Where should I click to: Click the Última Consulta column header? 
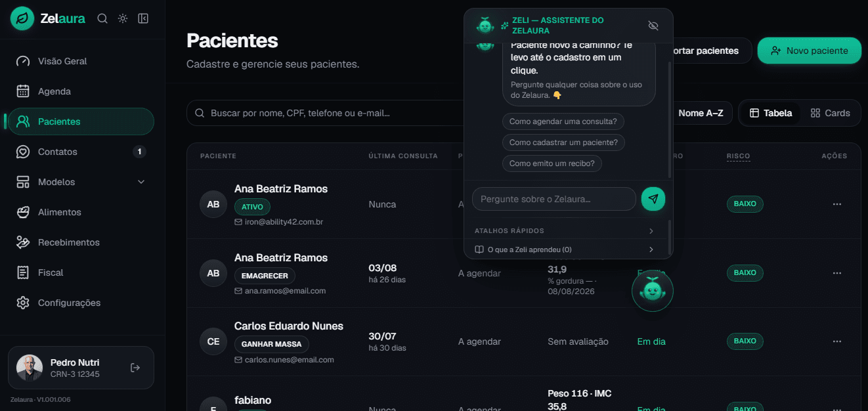click(x=402, y=156)
